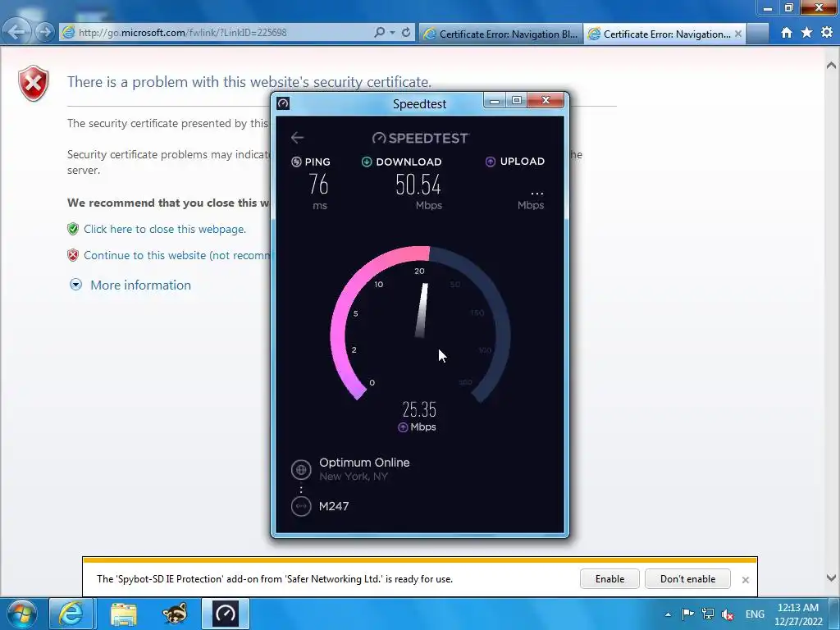Click the upload icon next to Mbps under gauge
This screenshot has height=630, width=840.
403,427
